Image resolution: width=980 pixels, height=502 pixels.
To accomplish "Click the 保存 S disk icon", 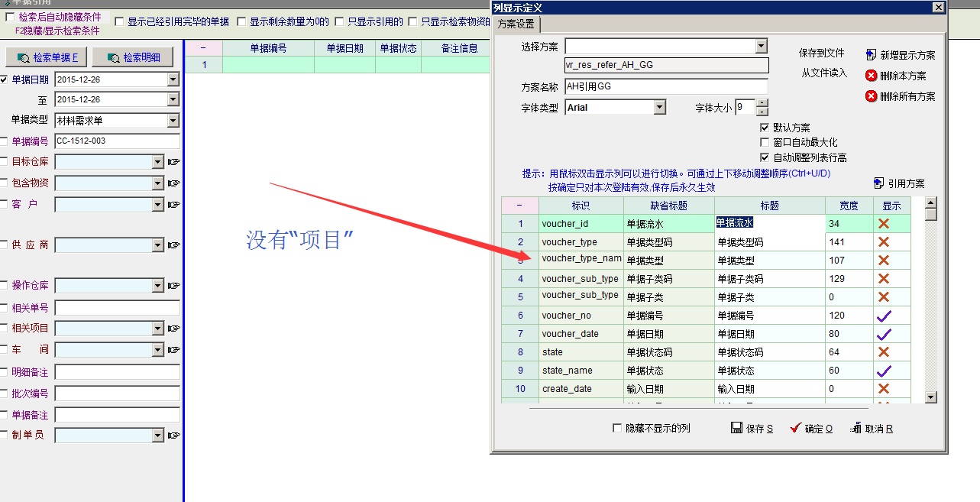I will pos(736,428).
